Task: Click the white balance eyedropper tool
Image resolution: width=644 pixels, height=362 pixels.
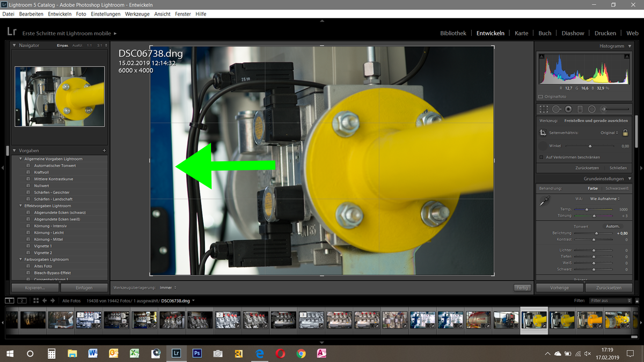Action: pyautogui.click(x=545, y=202)
